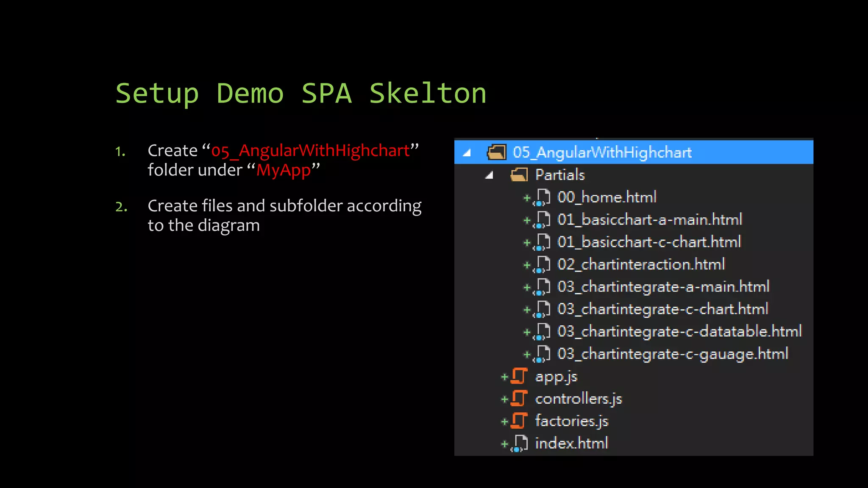
Task: Collapse the Partials folder arrow
Action: (490, 175)
